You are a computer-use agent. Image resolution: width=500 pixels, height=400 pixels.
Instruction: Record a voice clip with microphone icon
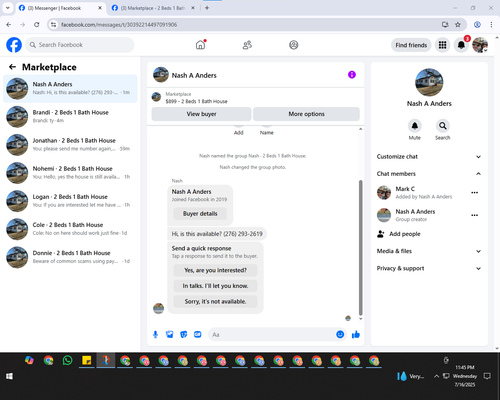(155, 334)
